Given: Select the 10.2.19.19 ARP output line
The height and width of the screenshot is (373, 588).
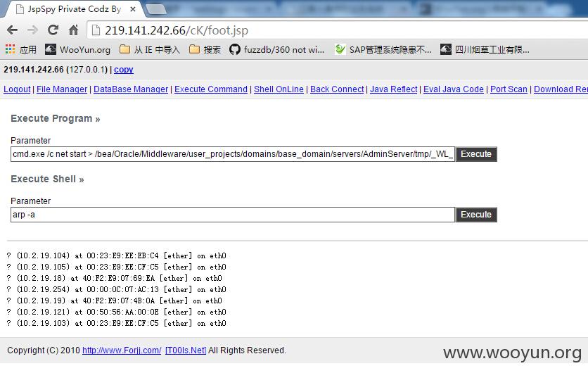Looking at the screenshot, I should click(114, 301).
